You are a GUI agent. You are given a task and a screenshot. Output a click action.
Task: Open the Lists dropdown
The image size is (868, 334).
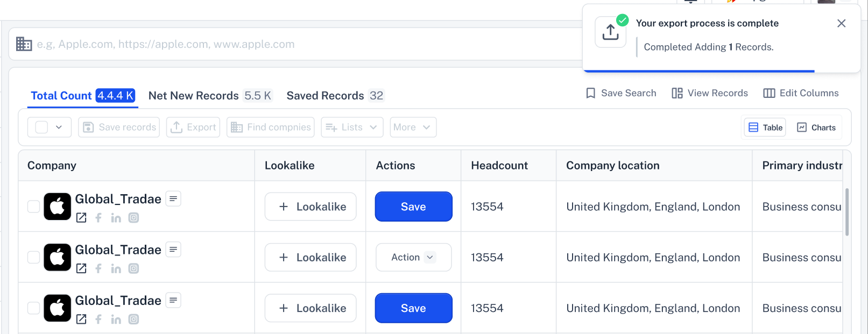click(352, 127)
